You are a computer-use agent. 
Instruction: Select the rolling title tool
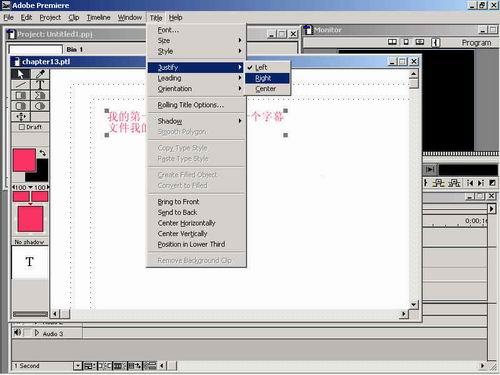click(x=21, y=117)
